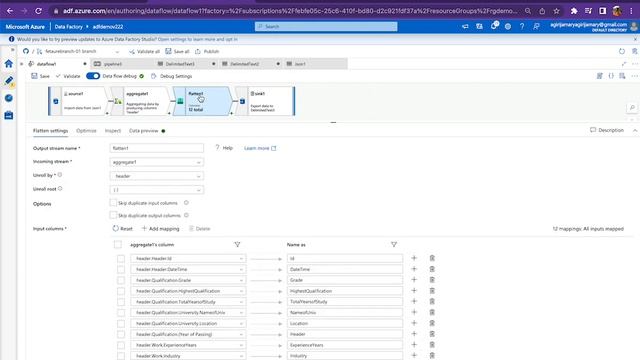
Task: Click the Publish button
Action: [x=207, y=51]
